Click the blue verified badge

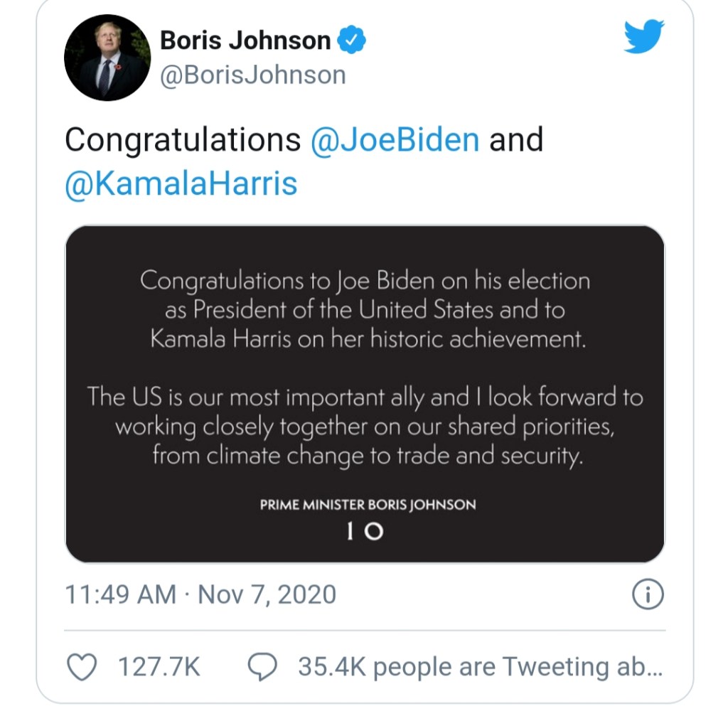(351, 40)
